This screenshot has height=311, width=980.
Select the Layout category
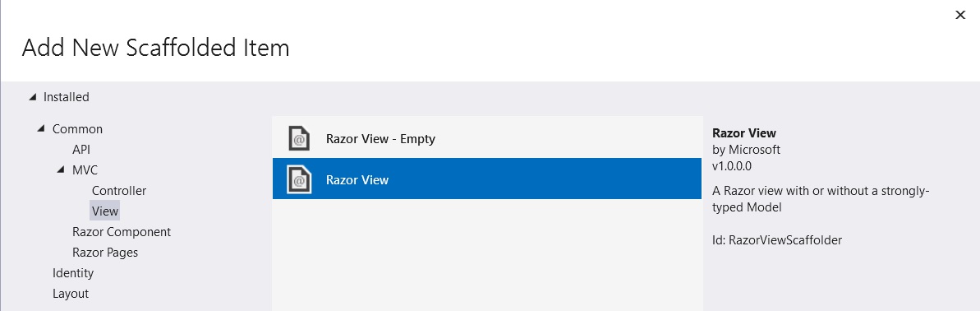tap(71, 294)
